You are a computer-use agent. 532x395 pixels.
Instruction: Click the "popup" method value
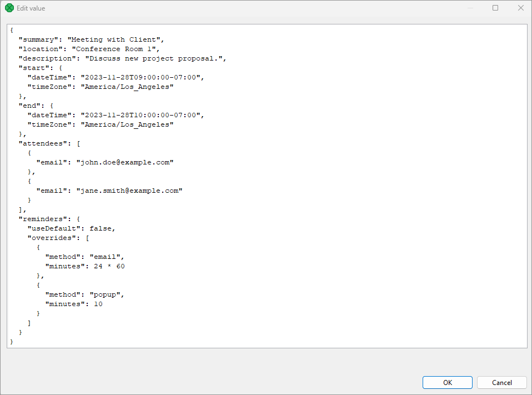[107, 294]
